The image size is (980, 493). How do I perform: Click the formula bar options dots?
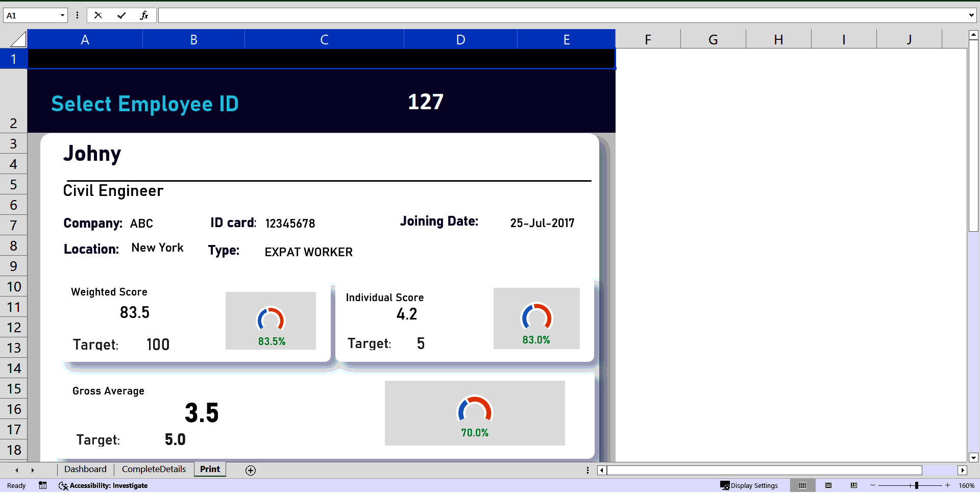click(77, 15)
